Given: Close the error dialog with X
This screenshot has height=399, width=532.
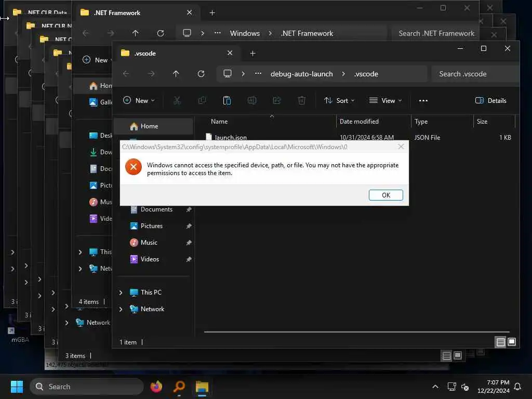Looking at the screenshot, I should [x=401, y=147].
